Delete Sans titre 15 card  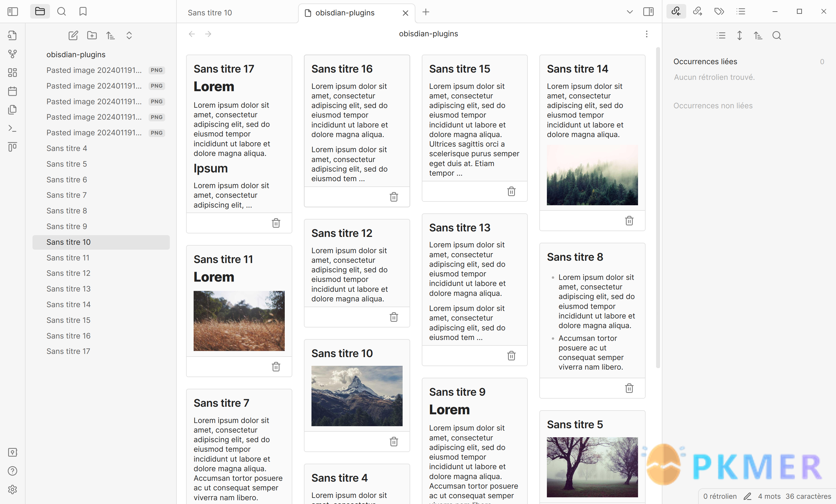click(x=511, y=191)
